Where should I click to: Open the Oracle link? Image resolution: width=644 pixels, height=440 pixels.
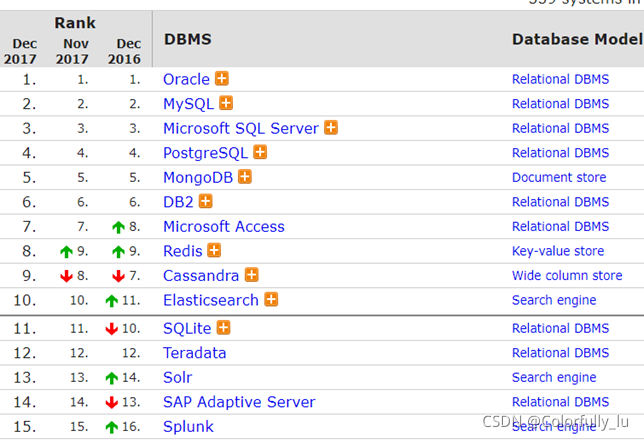point(186,79)
